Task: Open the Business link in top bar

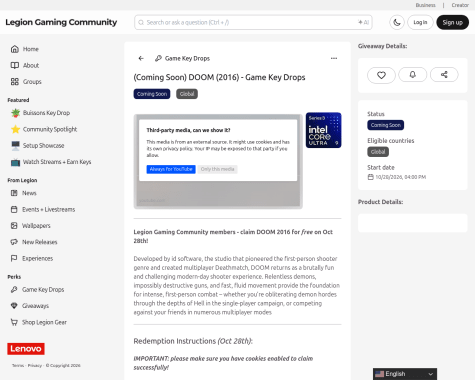Action: click(x=425, y=5)
